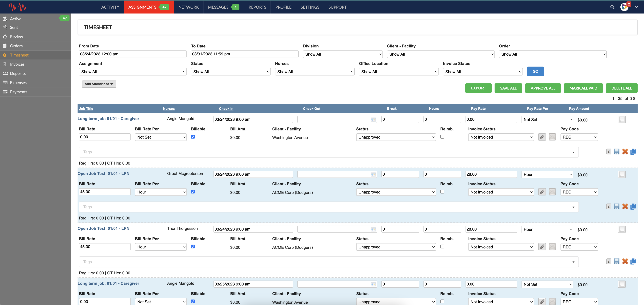The image size is (644, 305).
Task: Sort by Check In column header
Action: pos(226,109)
